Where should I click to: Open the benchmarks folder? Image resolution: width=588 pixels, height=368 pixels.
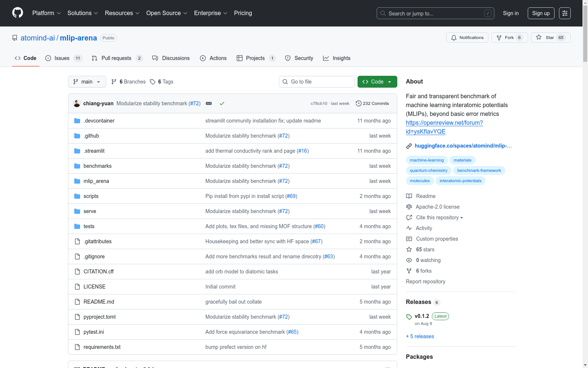97,166
